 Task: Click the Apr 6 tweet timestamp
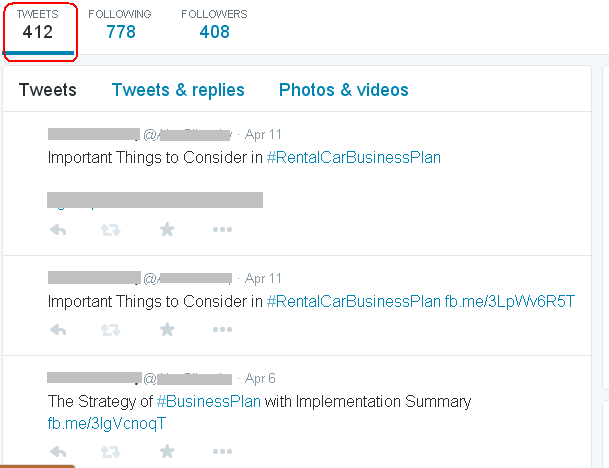[x=260, y=379]
